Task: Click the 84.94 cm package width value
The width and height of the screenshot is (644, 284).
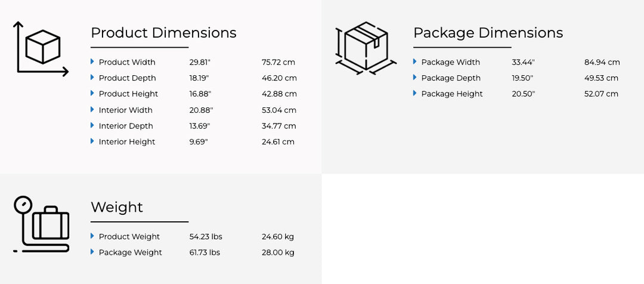Action: (x=602, y=62)
